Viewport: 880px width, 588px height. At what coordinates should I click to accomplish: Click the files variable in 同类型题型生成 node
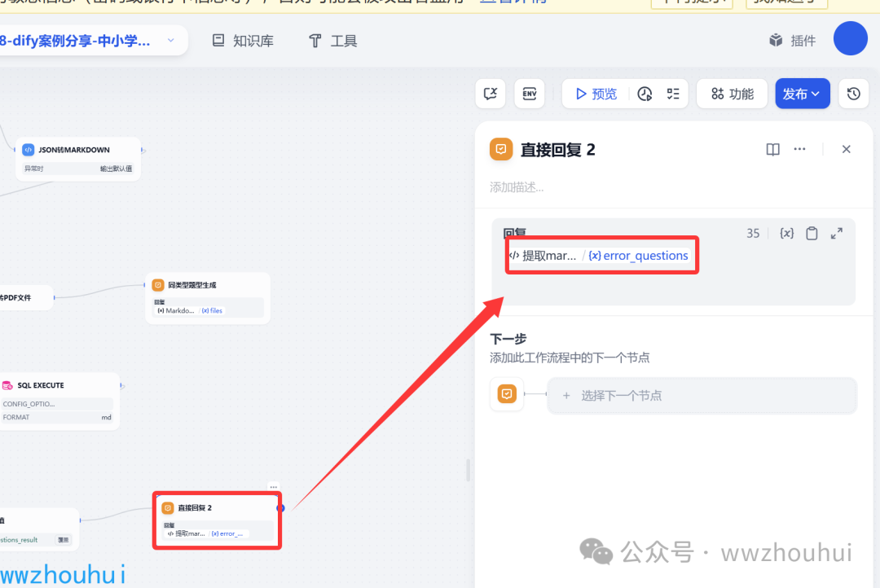(x=212, y=311)
